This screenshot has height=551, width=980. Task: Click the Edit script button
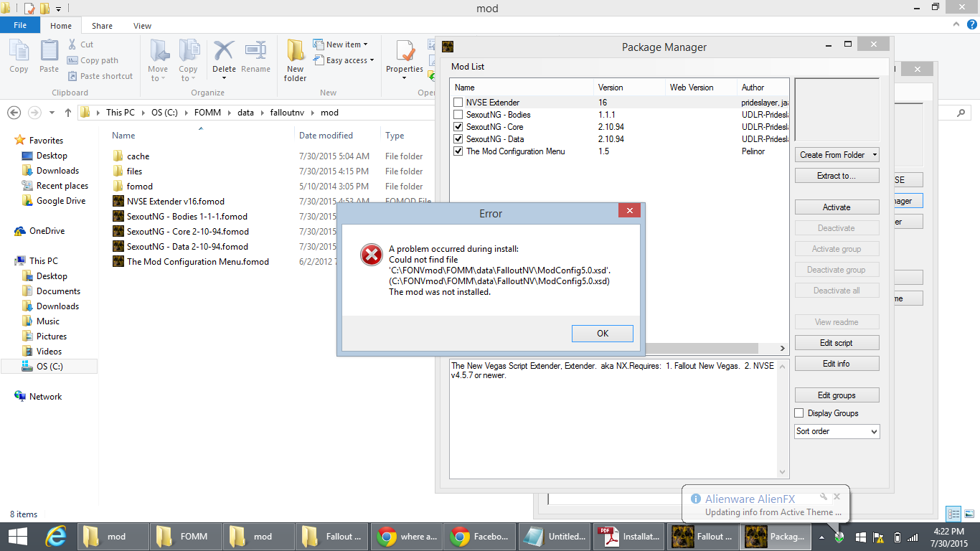[x=837, y=343]
